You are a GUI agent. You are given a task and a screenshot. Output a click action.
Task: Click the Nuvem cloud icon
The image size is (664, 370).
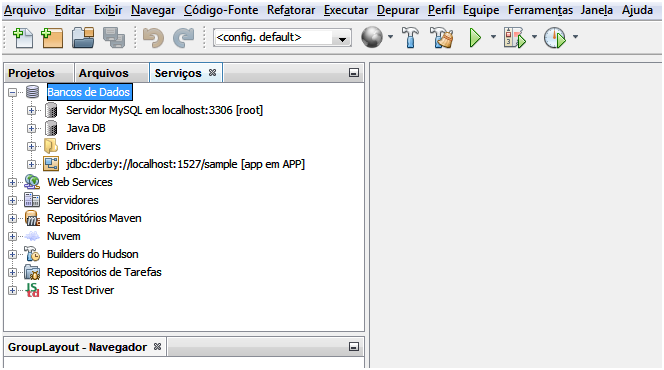point(32,236)
